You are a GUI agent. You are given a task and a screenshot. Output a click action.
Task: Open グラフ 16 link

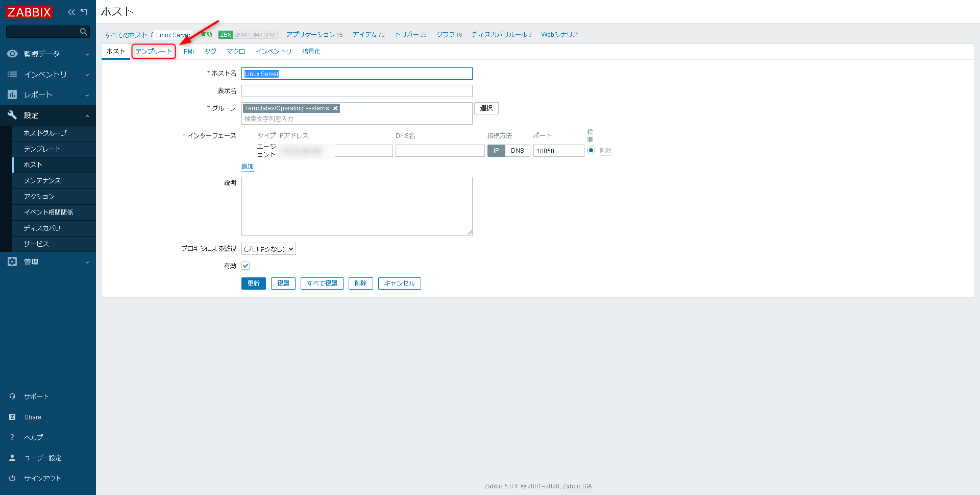point(449,35)
